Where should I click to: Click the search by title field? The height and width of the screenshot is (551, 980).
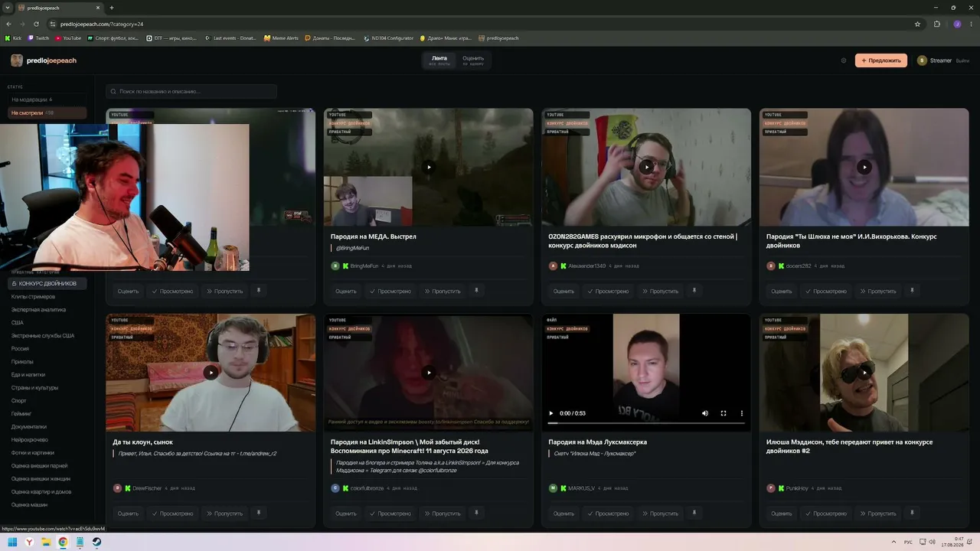tap(191, 91)
